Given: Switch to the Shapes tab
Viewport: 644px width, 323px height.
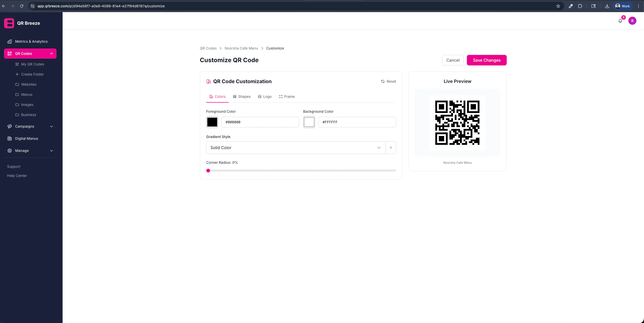Looking at the screenshot, I should tap(242, 97).
